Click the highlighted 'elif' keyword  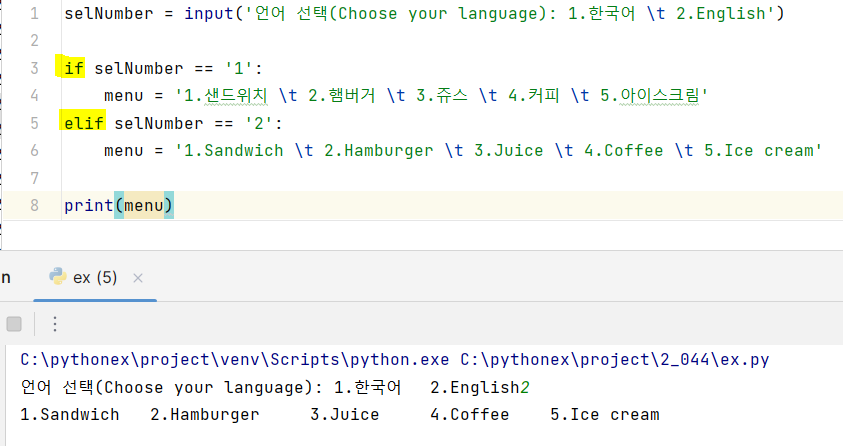coord(84,123)
